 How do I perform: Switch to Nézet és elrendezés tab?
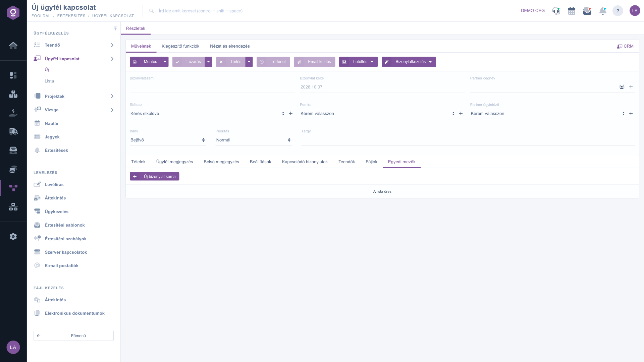pos(230,46)
